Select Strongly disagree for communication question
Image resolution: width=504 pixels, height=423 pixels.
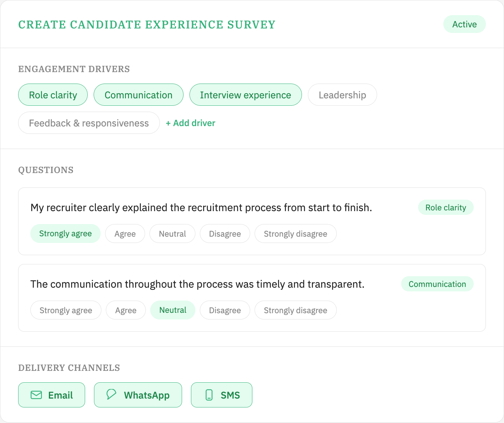(x=295, y=310)
